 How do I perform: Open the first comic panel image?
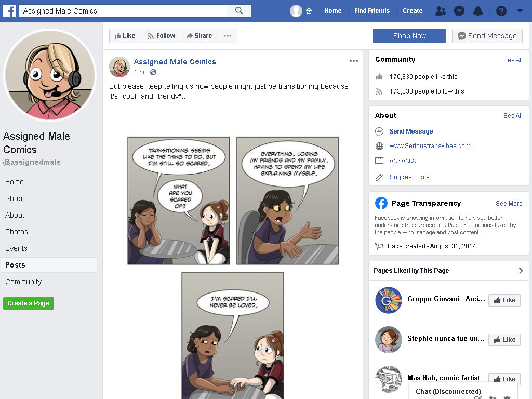coord(179,201)
